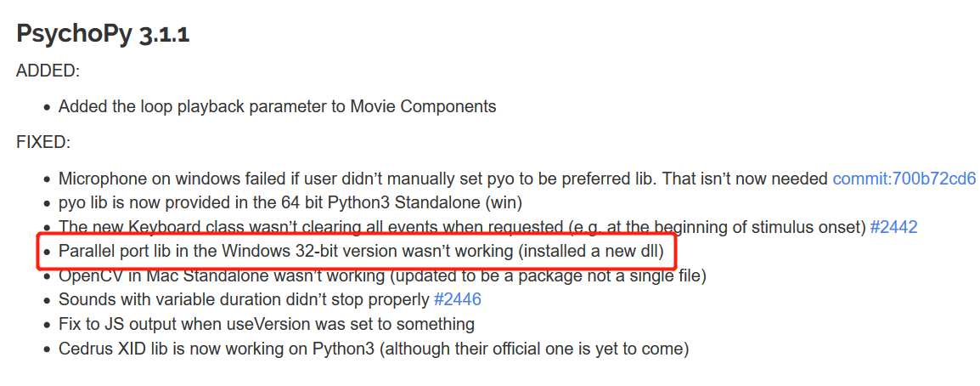
Task: Click the bullet before Parallel port lib
Action: pos(47,253)
